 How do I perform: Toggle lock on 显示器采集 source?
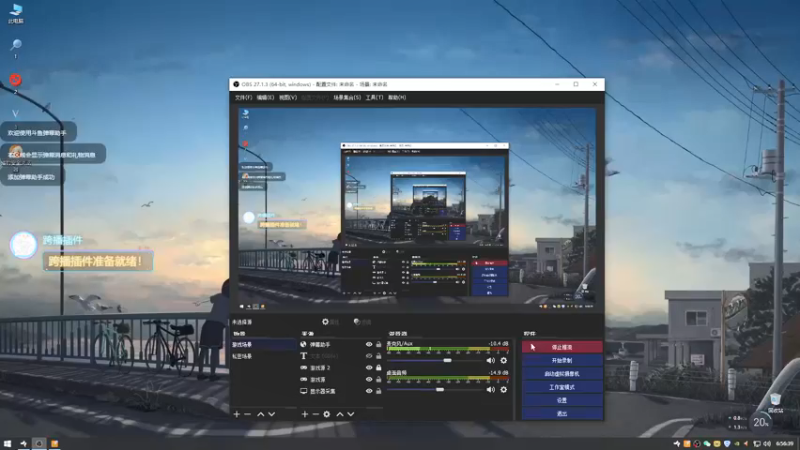[379, 391]
